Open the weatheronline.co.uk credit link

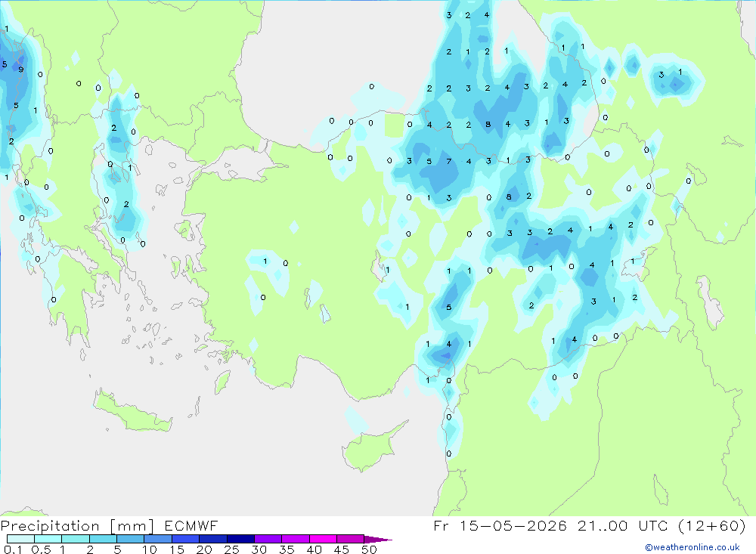point(692,547)
